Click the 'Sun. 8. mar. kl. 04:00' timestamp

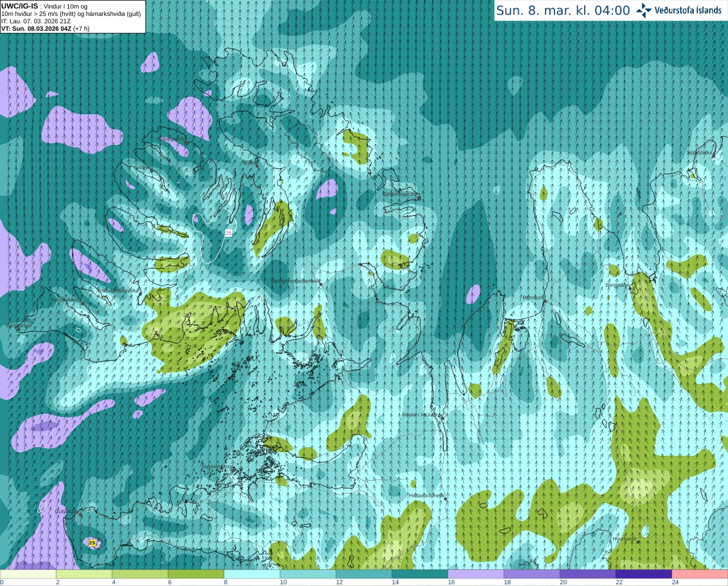[563, 10]
